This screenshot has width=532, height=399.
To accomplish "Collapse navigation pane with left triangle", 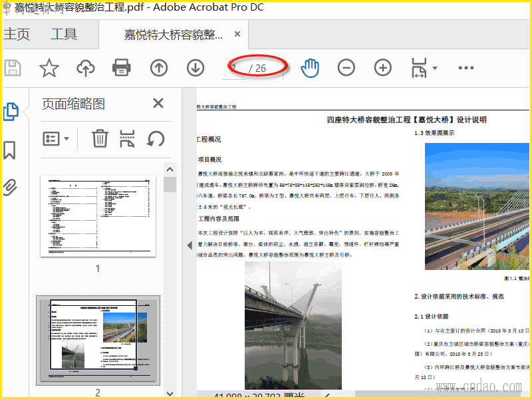I will 190,245.
